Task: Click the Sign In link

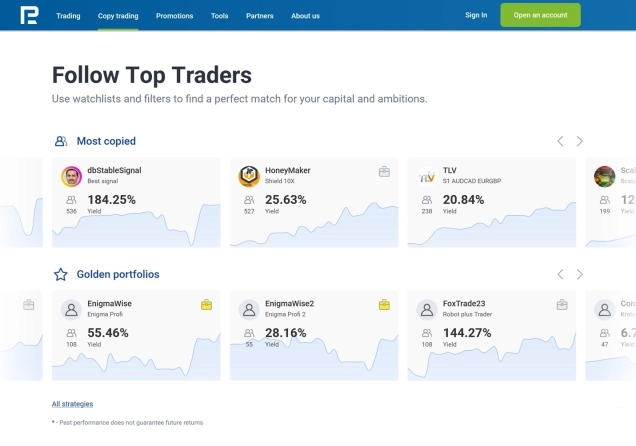Action: pyautogui.click(x=476, y=15)
